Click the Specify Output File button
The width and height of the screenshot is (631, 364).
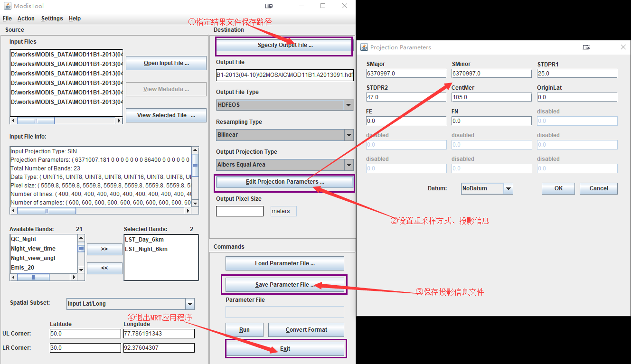click(x=283, y=46)
